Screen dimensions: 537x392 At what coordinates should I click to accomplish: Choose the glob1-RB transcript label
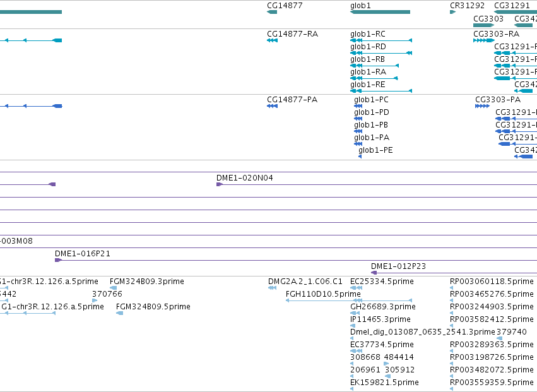click(x=367, y=59)
